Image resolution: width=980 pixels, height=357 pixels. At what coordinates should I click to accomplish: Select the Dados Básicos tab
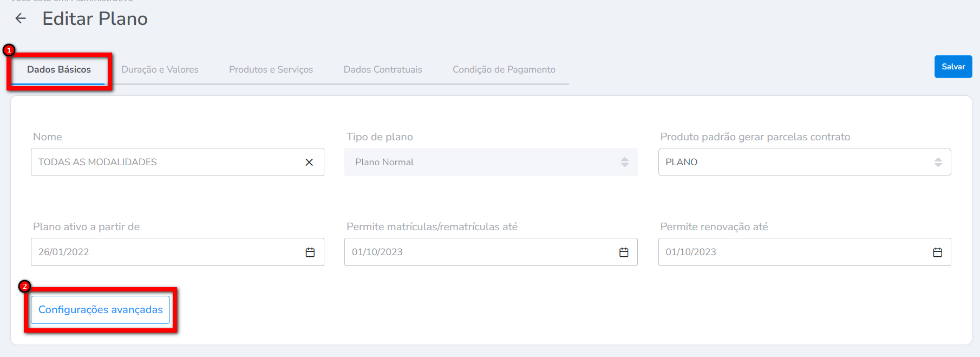[x=59, y=69]
